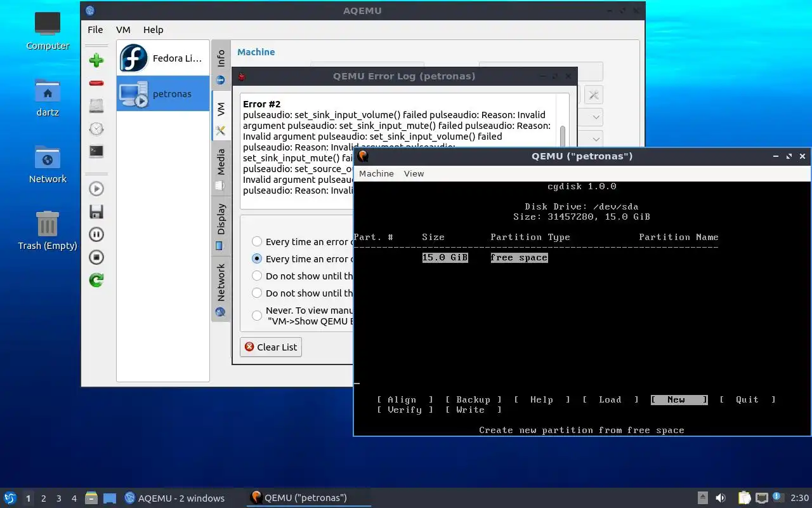Click the floppy Save VM state icon

[96, 211]
